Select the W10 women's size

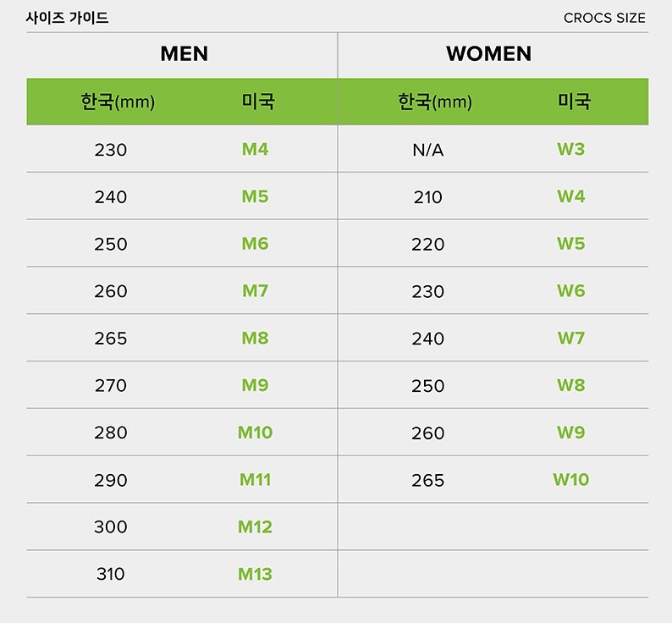(570, 480)
